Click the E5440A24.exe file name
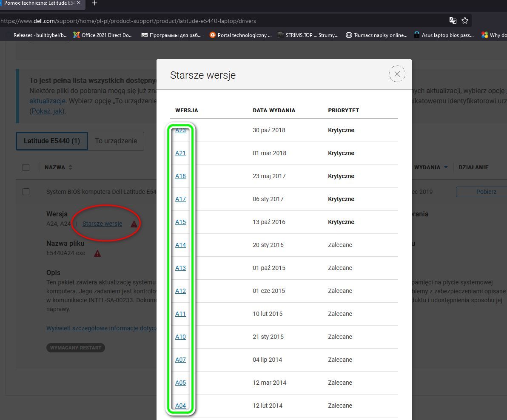The width and height of the screenshot is (507, 420). 66,253
